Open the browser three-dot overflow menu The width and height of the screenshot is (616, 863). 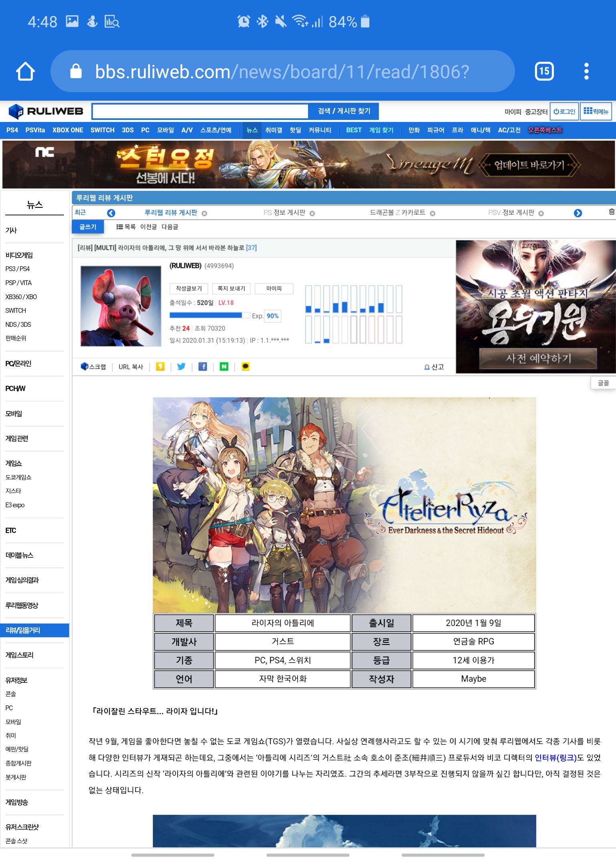click(586, 71)
